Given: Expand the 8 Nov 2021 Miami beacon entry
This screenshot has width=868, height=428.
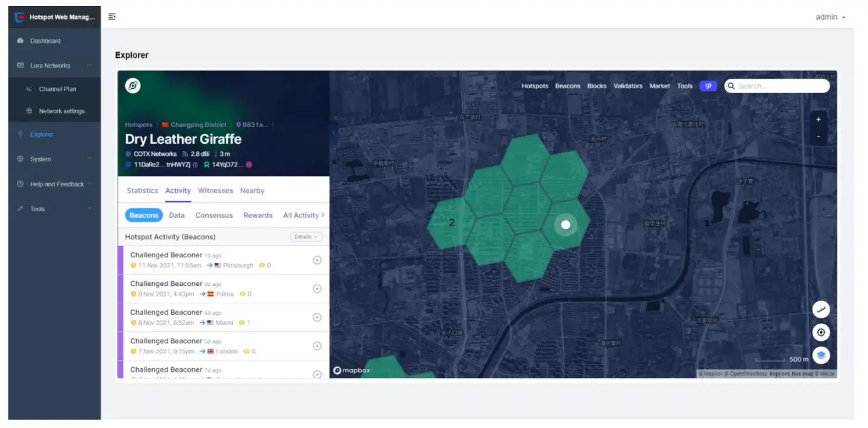Looking at the screenshot, I should 317,317.
